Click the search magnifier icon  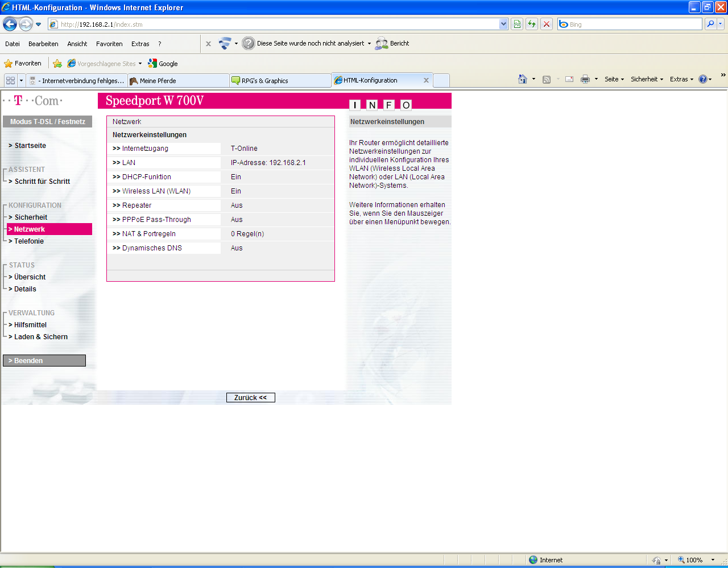coord(710,24)
